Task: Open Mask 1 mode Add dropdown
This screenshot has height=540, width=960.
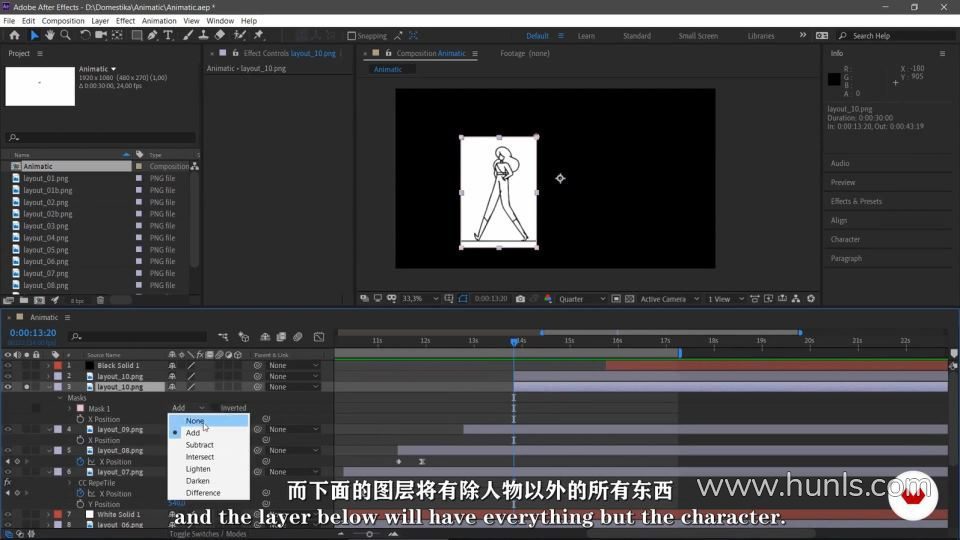Action: 188,408
